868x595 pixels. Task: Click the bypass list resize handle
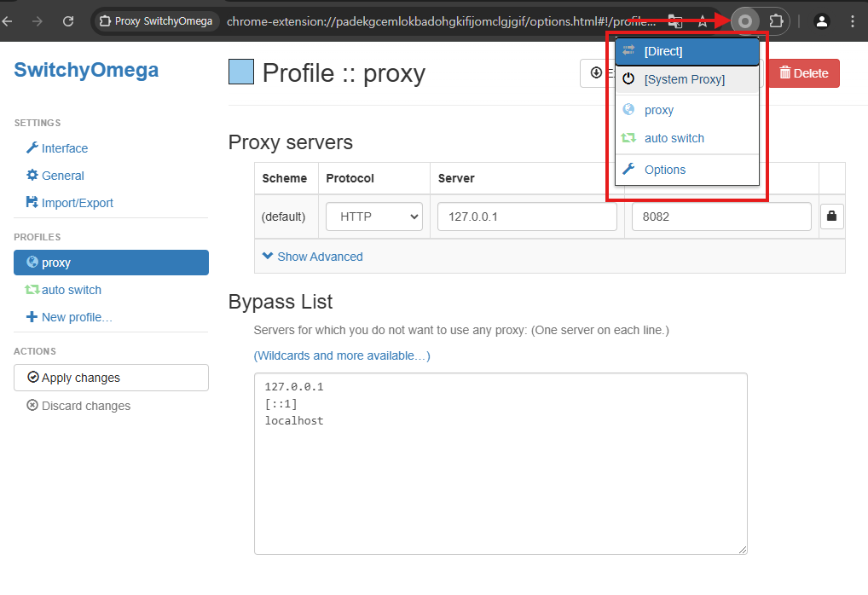(743, 549)
